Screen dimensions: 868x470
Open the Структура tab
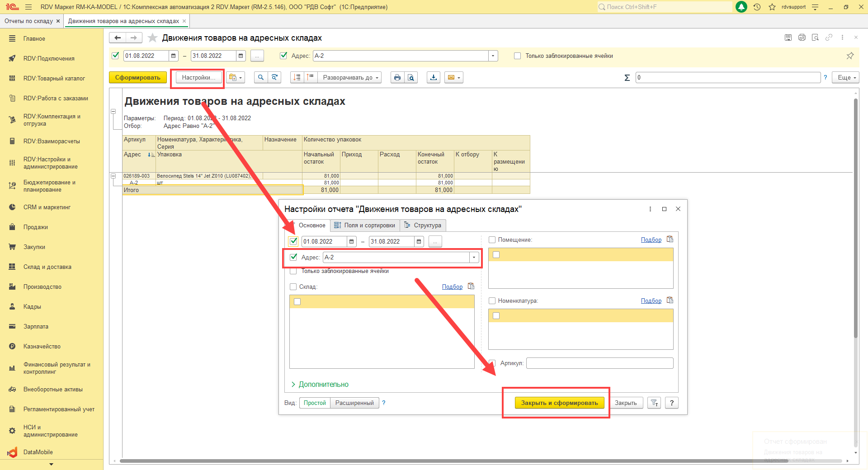click(x=423, y=225)
